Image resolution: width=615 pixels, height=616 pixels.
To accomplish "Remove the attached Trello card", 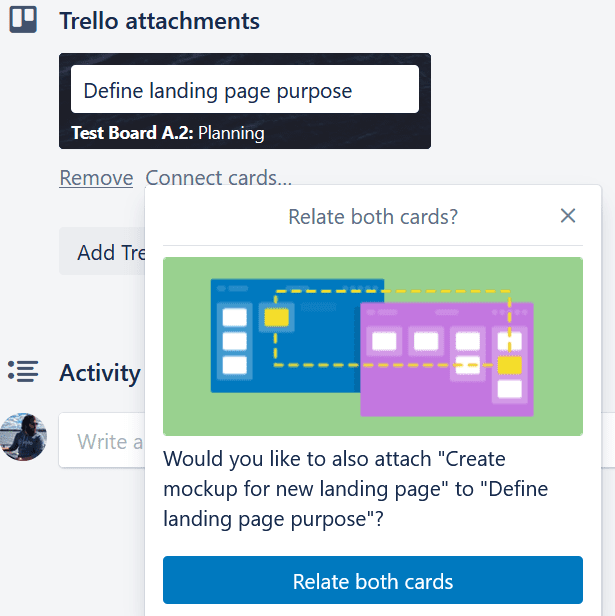I will point(96,178).
